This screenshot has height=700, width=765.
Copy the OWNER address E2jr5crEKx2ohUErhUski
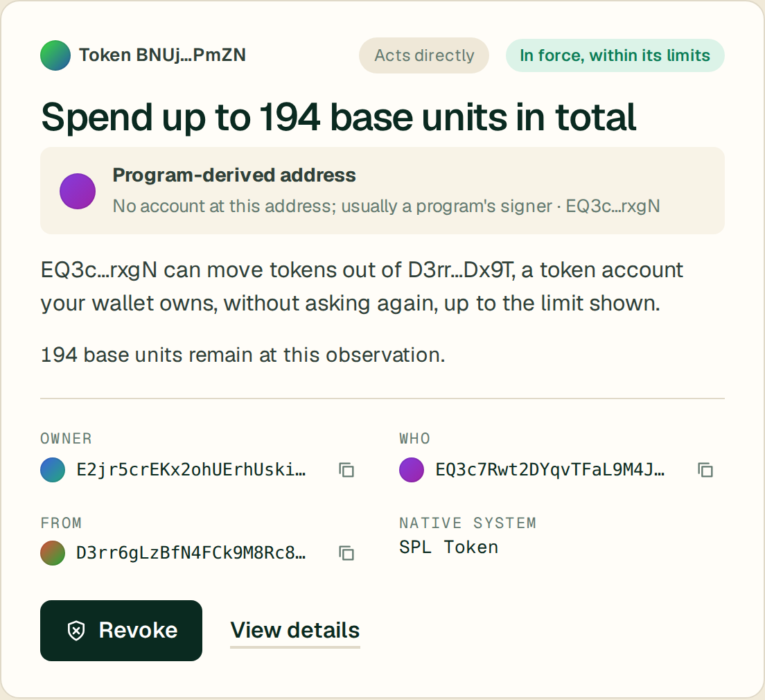coord(346,470)
